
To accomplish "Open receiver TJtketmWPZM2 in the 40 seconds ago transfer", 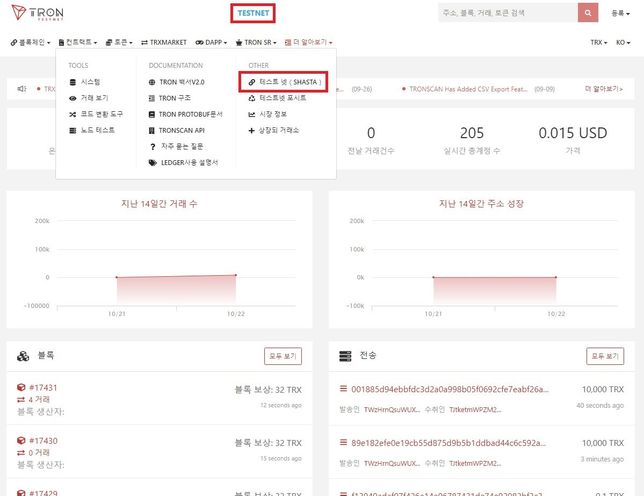I will [x=475, y=409].
